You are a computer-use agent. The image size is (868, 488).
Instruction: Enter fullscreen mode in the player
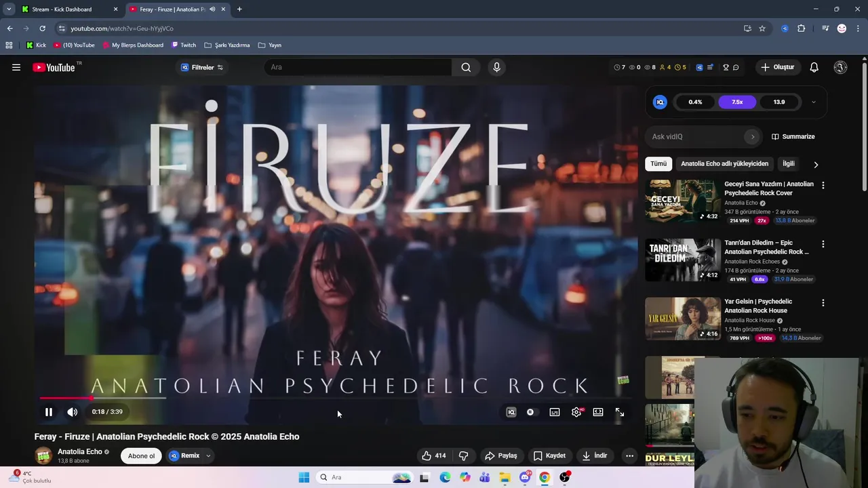(620, 412)
